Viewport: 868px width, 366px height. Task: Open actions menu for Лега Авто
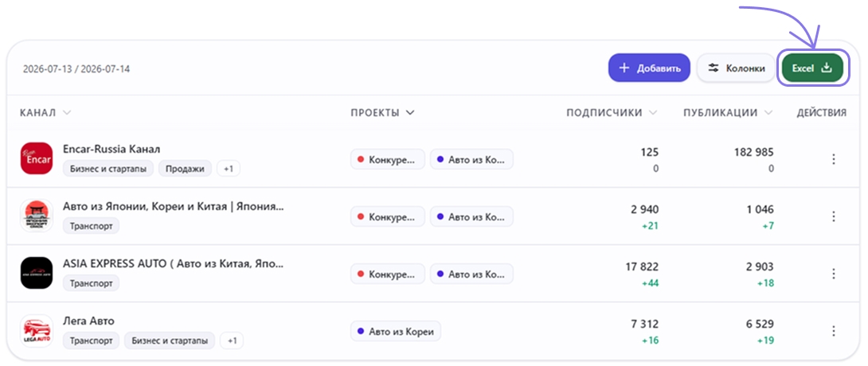(833, 331)
